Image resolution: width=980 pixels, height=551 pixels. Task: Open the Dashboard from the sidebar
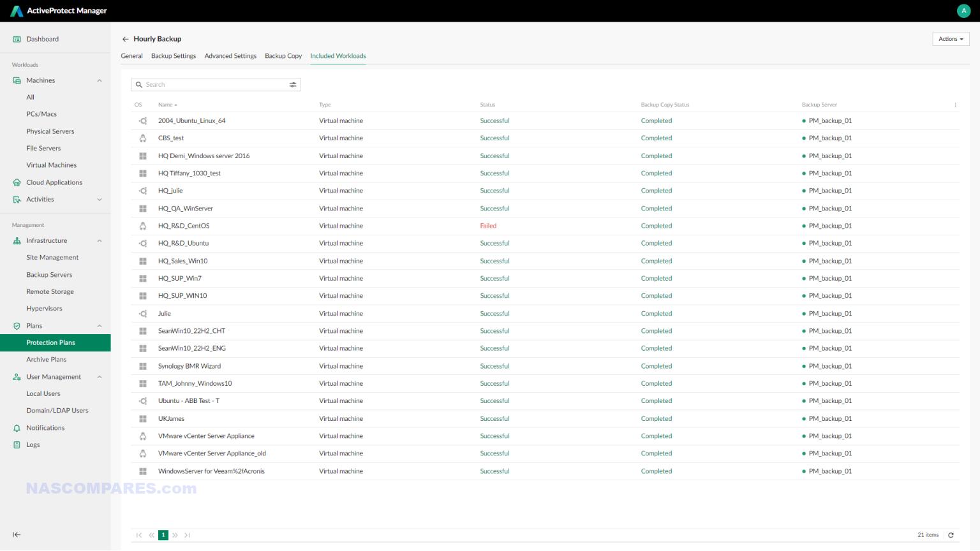[x=42, y=39]
